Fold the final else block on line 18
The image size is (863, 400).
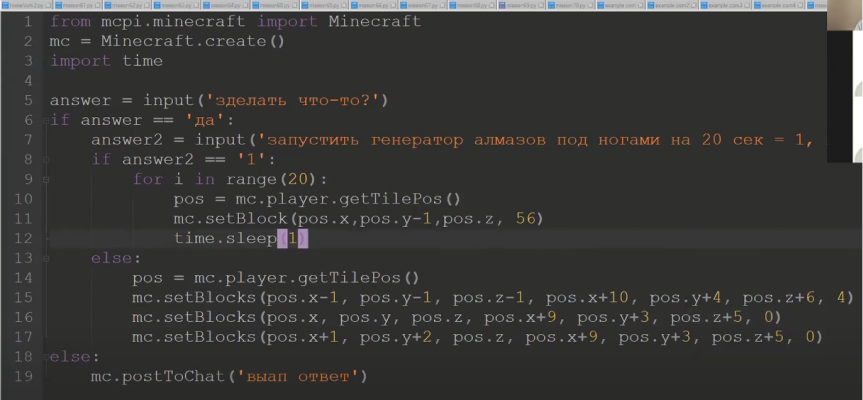[44, 357]
